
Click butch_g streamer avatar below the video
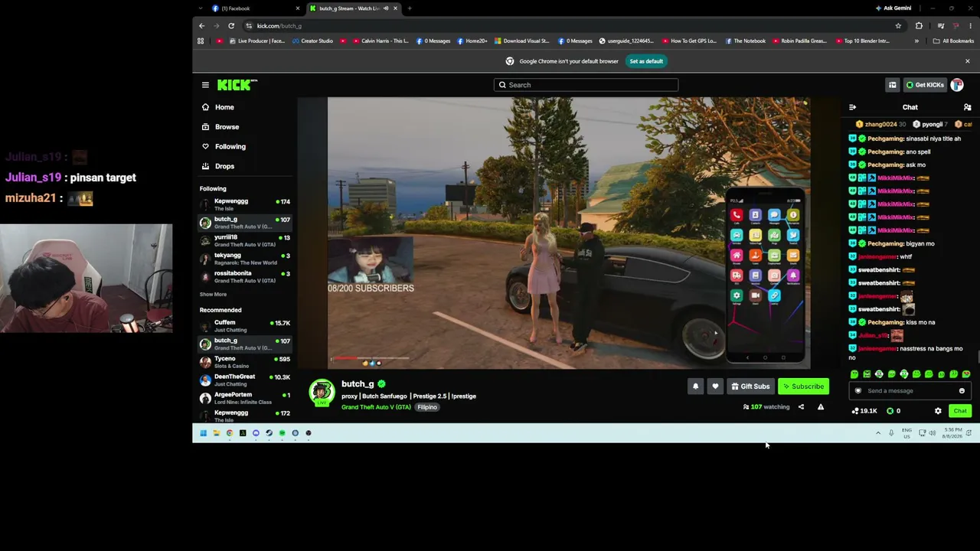[x=322, y=393]
